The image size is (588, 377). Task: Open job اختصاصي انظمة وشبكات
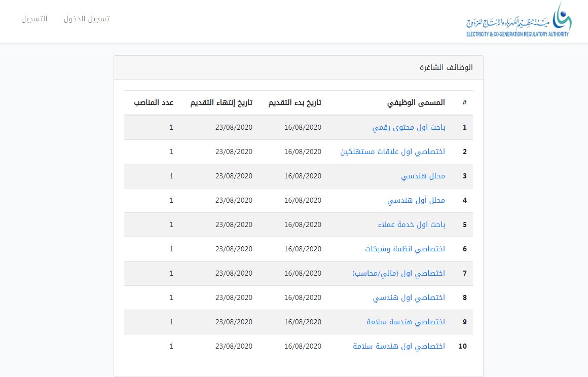405,249
